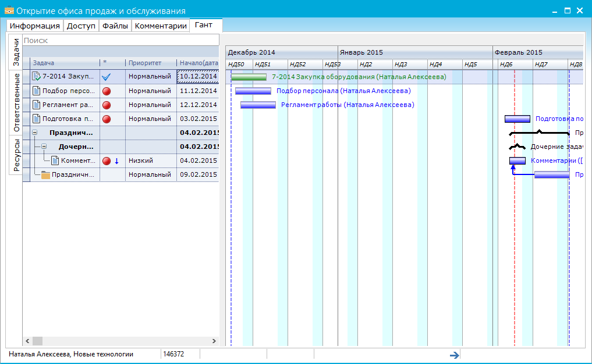Select the task Подбор персо...
The height and width of the screenshot is (364, 592).
tap(69, 91)
